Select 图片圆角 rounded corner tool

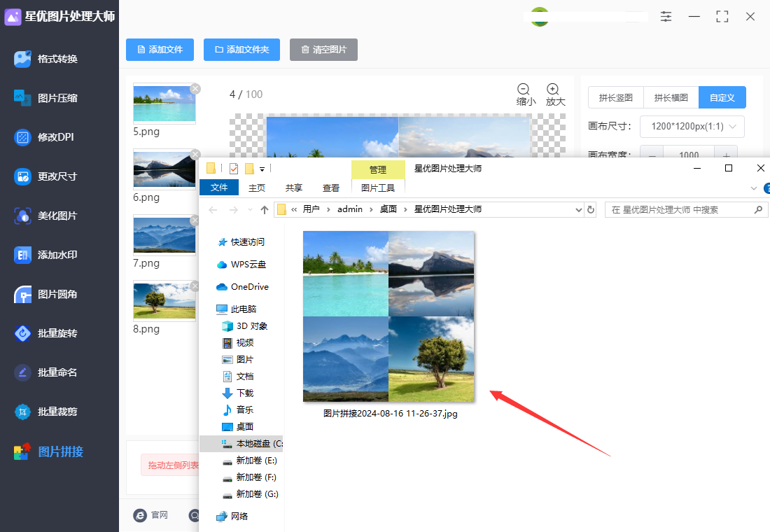pos(45,294)
